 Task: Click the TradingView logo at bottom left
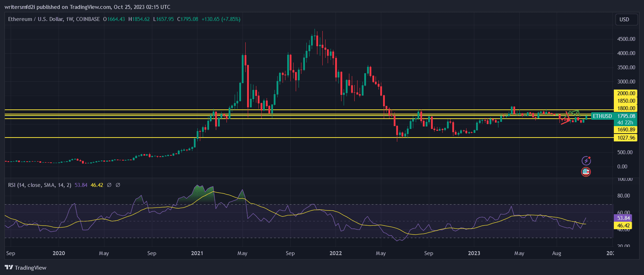[x=26, y=268]
